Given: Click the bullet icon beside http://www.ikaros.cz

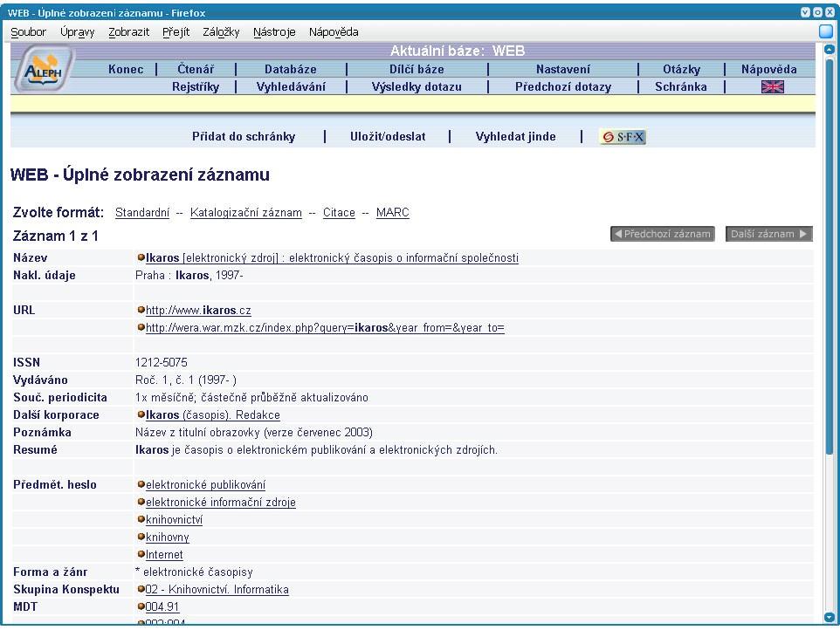Looking at the screenshot, I should (x=141, y=310).
